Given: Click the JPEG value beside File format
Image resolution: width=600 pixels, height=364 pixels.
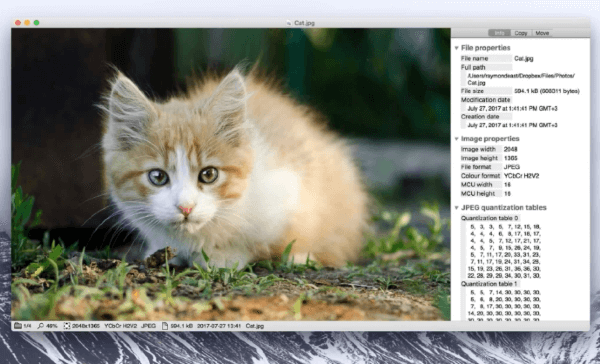Looking at the screenshot, I should point(512,167).
